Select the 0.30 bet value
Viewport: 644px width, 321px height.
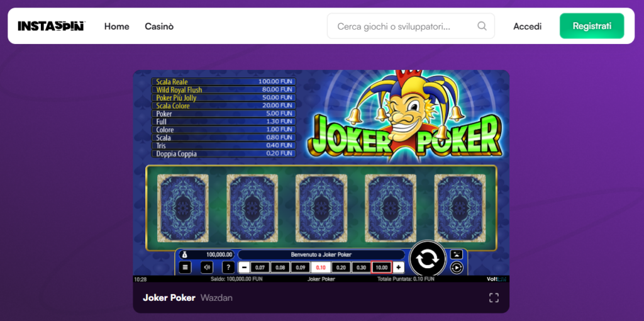pyautogui.click(x=361, y=267)
